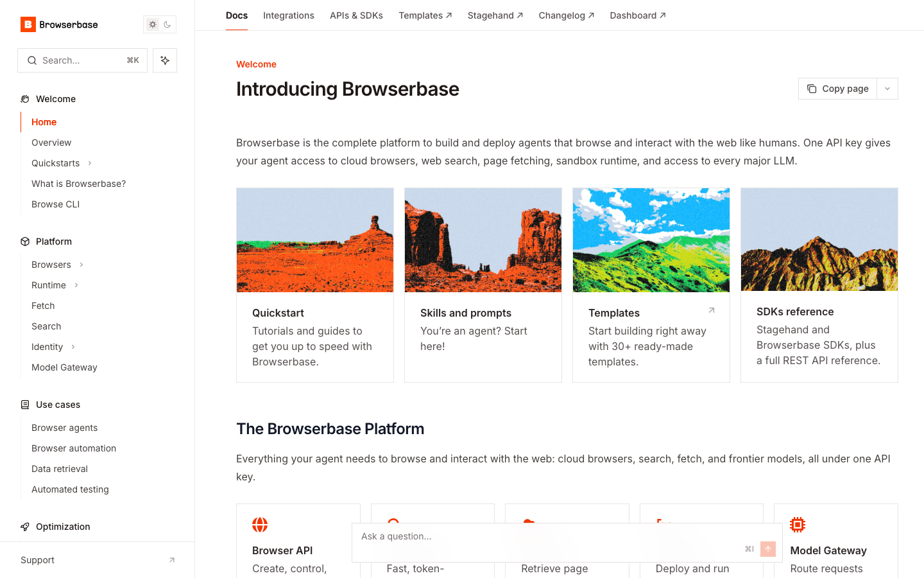Open the Skills and prompts card title
This screenshot has height=578, width=924.
(x=466, y=313)
